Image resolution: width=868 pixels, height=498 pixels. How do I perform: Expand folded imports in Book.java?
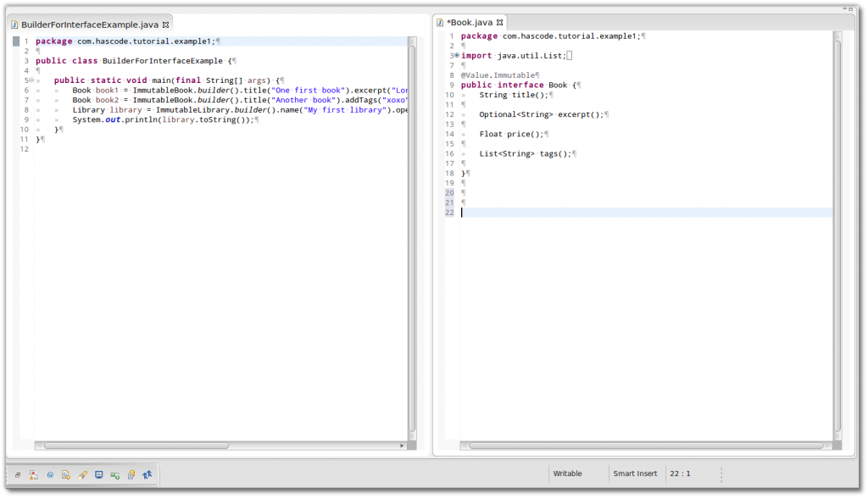(x=456, y=56)
